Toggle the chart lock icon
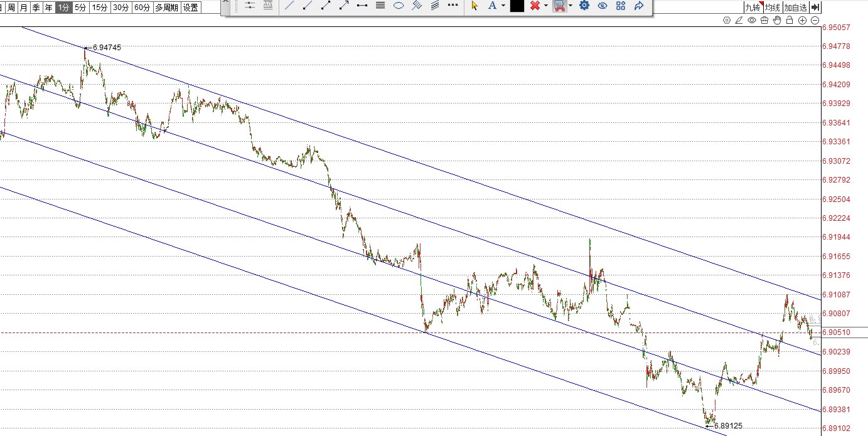 (x=790, y=20)
